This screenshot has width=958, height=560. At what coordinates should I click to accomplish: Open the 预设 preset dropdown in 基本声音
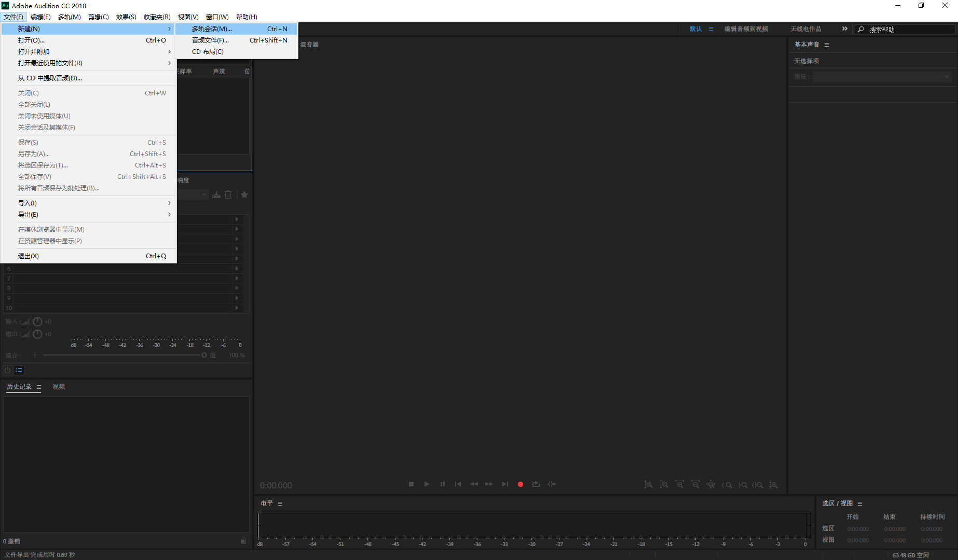[x=882, y=77]
